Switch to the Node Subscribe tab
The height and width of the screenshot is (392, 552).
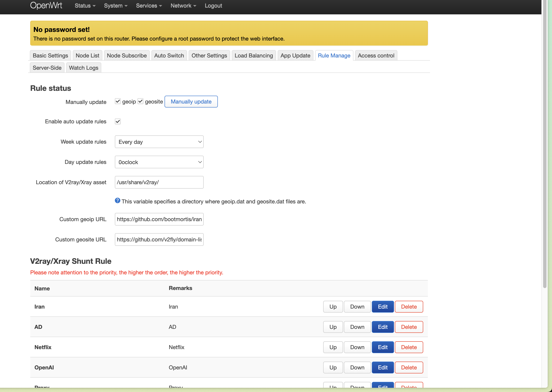tap(127, 56)
